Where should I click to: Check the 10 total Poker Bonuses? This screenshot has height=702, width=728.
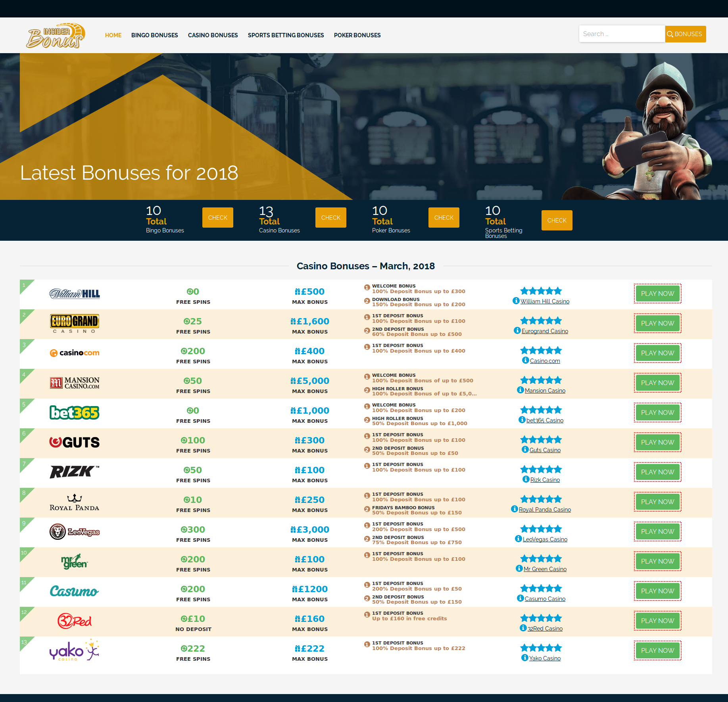tap(444, 218)
